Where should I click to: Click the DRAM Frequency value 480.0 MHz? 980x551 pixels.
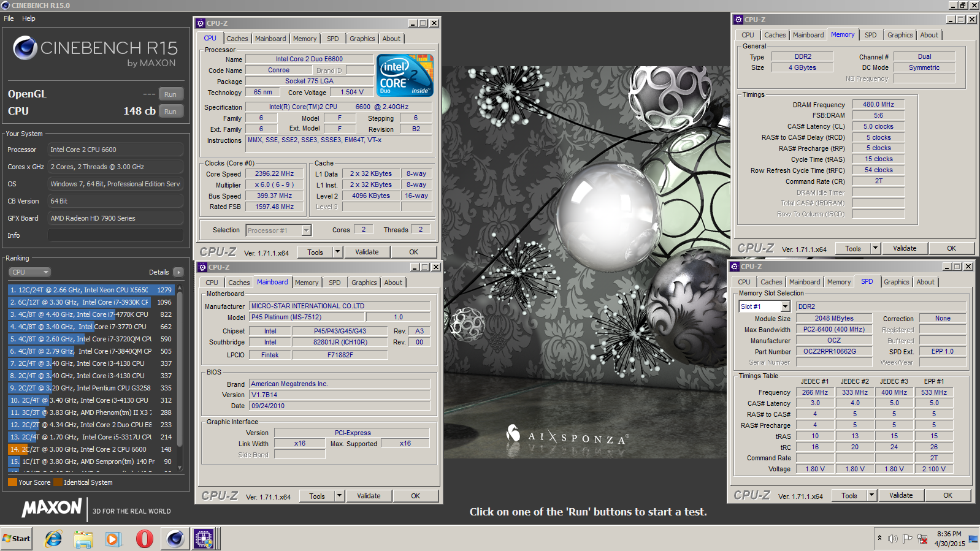(878, 104)
